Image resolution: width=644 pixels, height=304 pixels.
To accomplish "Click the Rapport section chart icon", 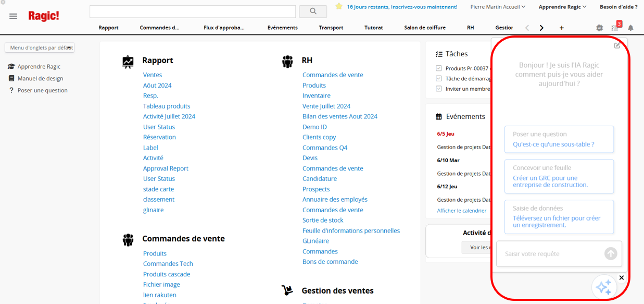I will (128, 62).
